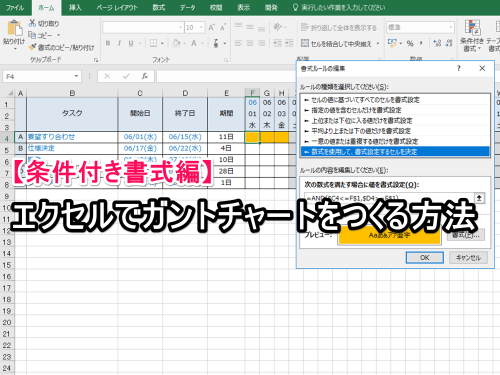Expand the Clipboard (クリップボード) group dialog launcher

click(96, 60)
